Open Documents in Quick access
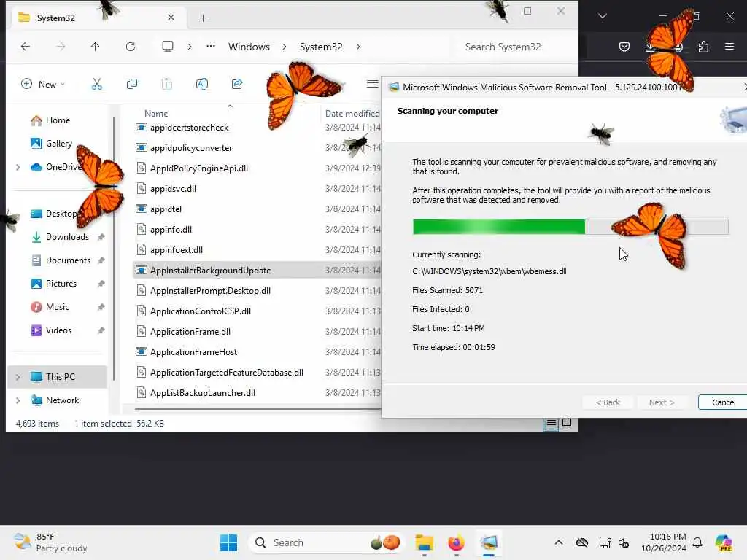The image size is (747, 560). pos(68,260)
